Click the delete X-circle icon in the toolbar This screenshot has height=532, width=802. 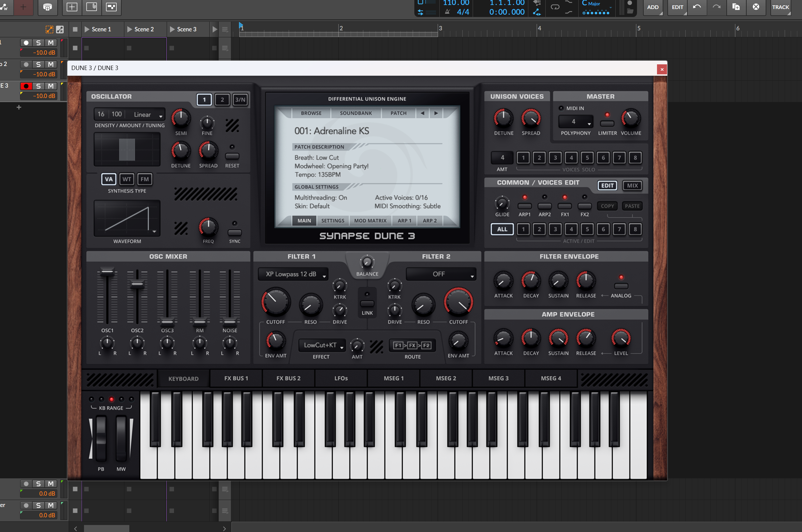pyautogui.click(x=756, y=7)
